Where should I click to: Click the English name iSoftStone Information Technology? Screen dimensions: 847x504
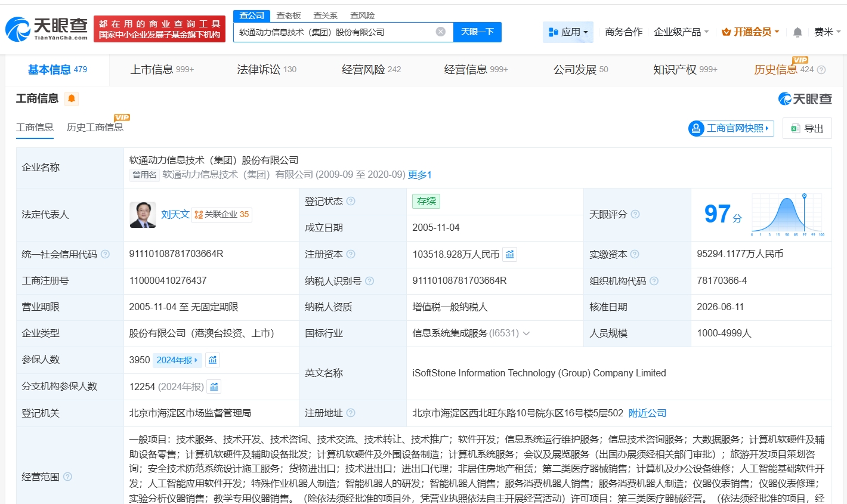point(539,373)
